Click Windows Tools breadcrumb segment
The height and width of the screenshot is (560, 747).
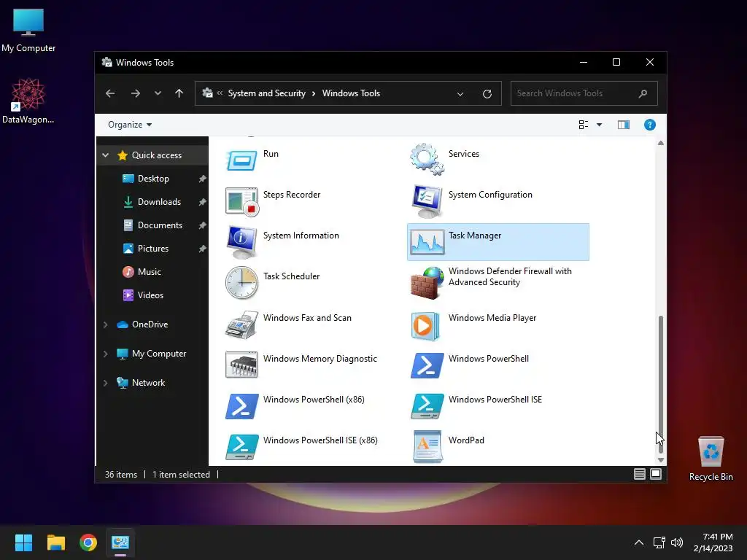pyautogui.click(x=351, y=93)
